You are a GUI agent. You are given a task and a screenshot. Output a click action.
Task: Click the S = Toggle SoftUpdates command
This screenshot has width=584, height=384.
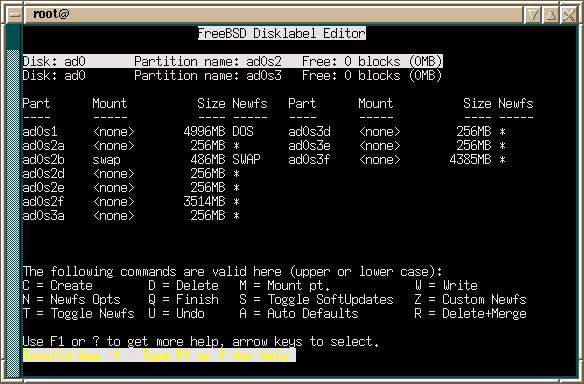coord(316,299)
